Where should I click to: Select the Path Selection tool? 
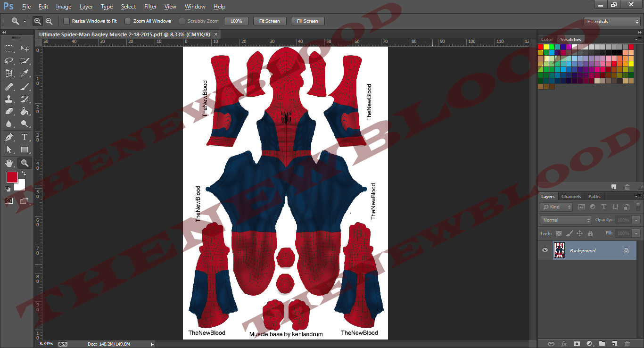(9, 149)
